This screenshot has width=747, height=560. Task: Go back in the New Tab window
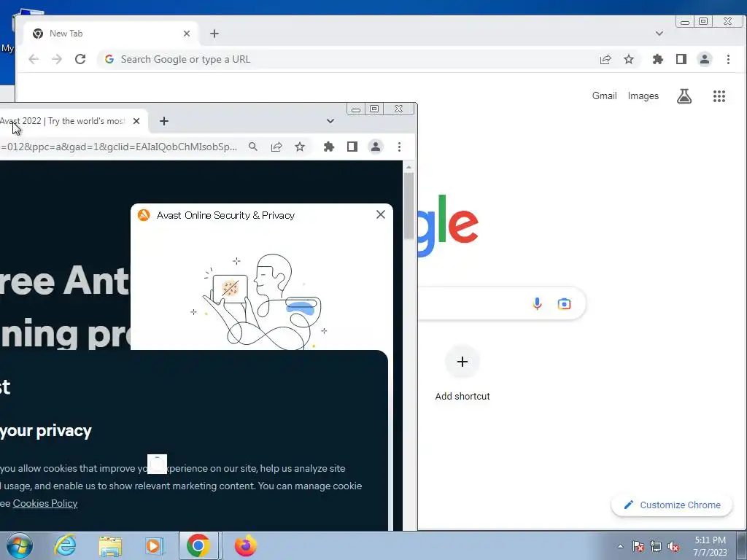pyautogui.click(x=34, y=59)
